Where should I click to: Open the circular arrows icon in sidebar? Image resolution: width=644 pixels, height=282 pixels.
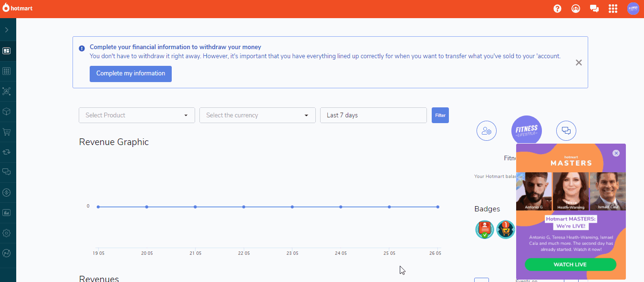pos(7,152)
